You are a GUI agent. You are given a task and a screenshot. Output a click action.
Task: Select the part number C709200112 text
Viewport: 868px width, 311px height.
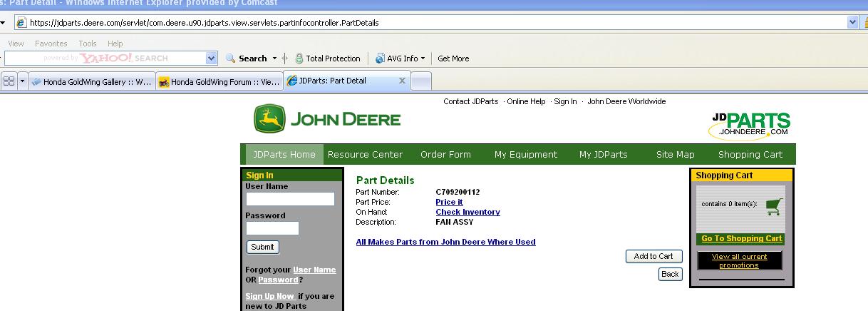coord(458,192)
